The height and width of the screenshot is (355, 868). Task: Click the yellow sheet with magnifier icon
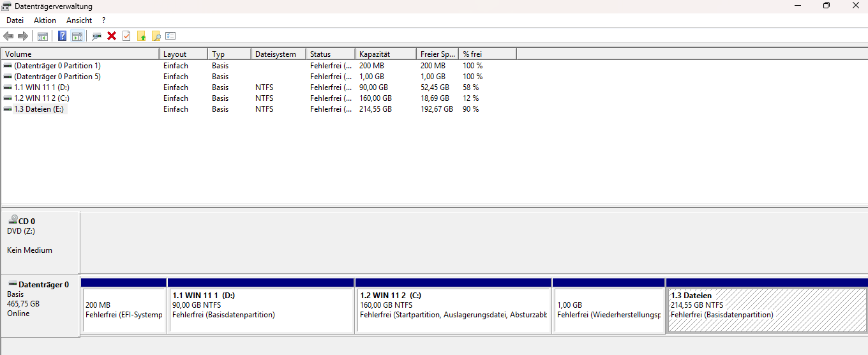156,36
